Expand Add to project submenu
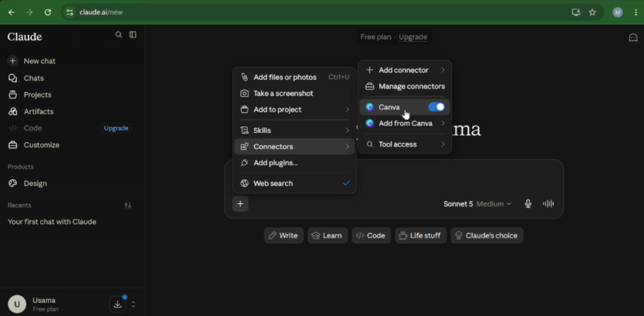The image size is (644, 316). pyautogui.click(x=294, y=109)
